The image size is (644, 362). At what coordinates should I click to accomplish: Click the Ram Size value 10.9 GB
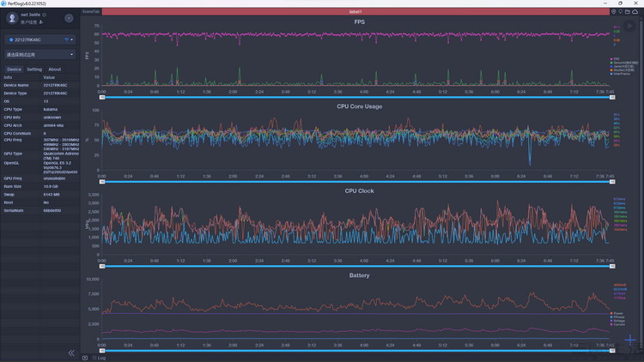click(x=51, y=186)
